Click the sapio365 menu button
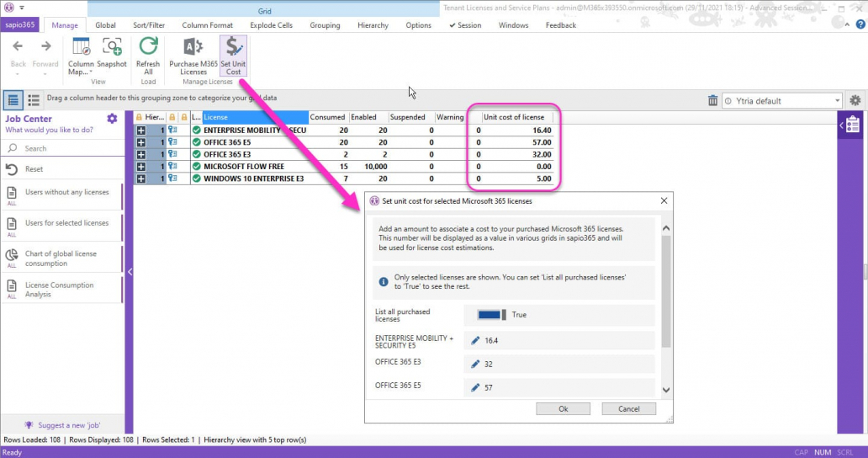868x458 pixels. [20, 25]
